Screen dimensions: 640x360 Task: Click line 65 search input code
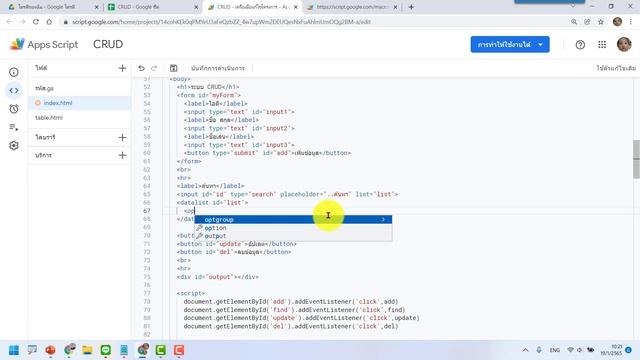(287, 194)
